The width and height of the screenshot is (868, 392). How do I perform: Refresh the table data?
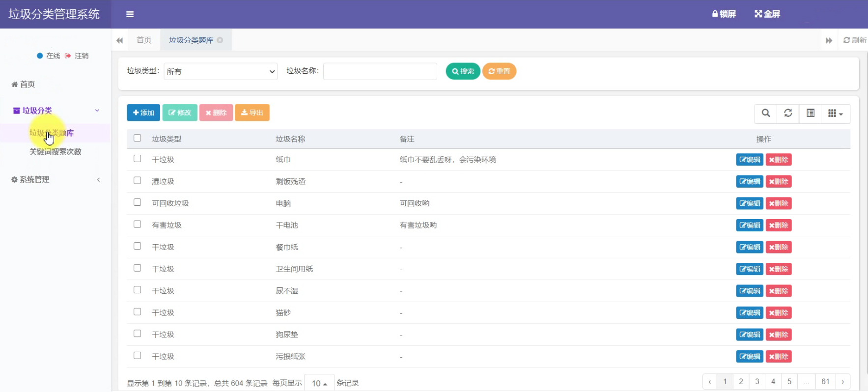pyautogui.click(x=788, y=113)
